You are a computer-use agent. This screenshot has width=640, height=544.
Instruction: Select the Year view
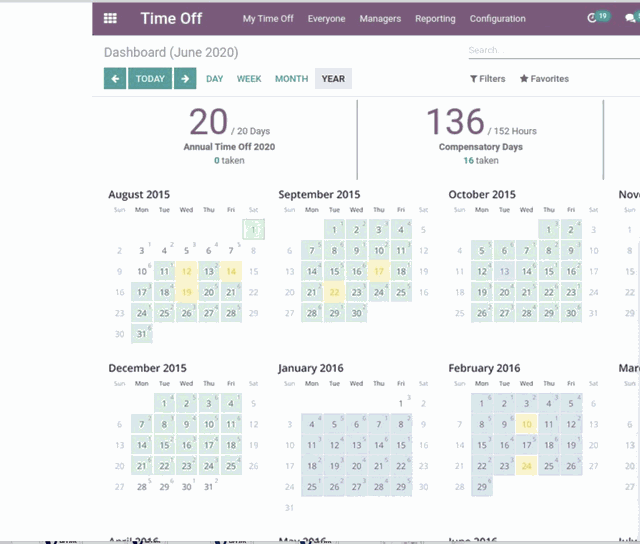pos(333,79)
